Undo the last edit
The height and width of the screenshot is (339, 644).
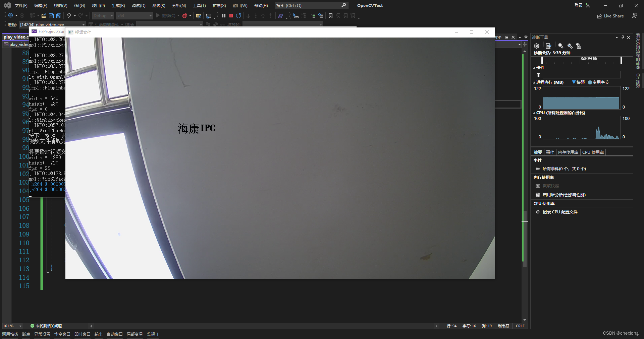(x=68, y=15)
